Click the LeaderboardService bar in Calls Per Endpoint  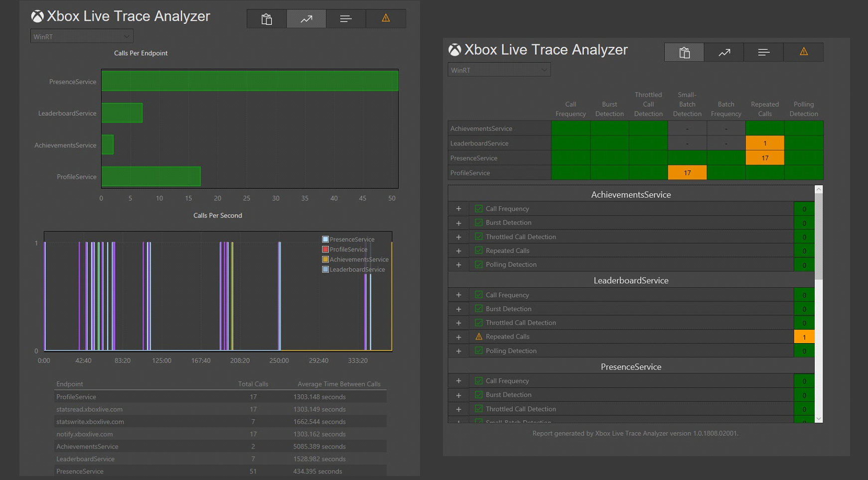point(122,113)
